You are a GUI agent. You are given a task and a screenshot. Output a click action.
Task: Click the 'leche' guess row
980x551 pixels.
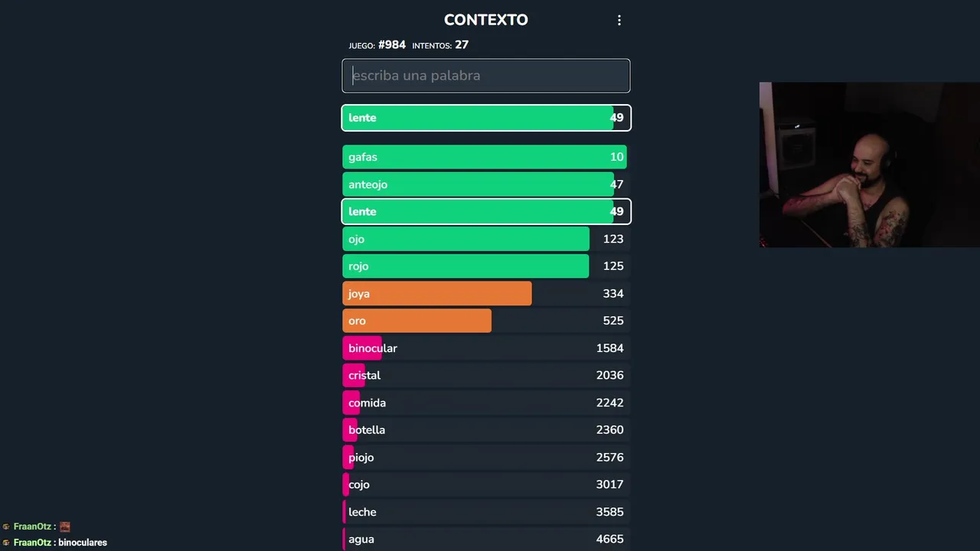[485, 512]
